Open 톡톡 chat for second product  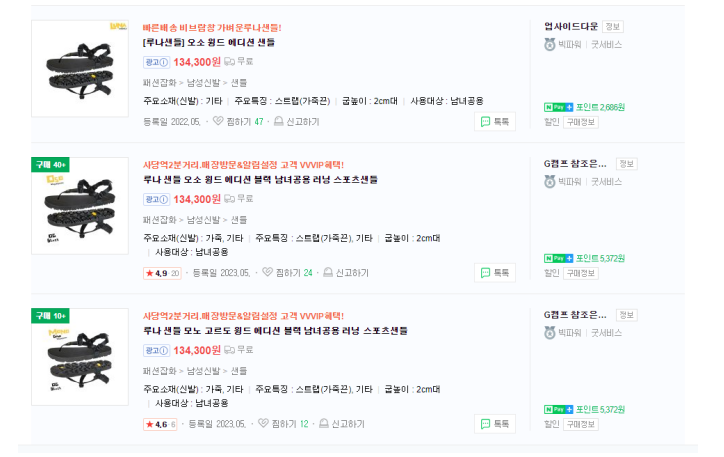click(495, 273)
